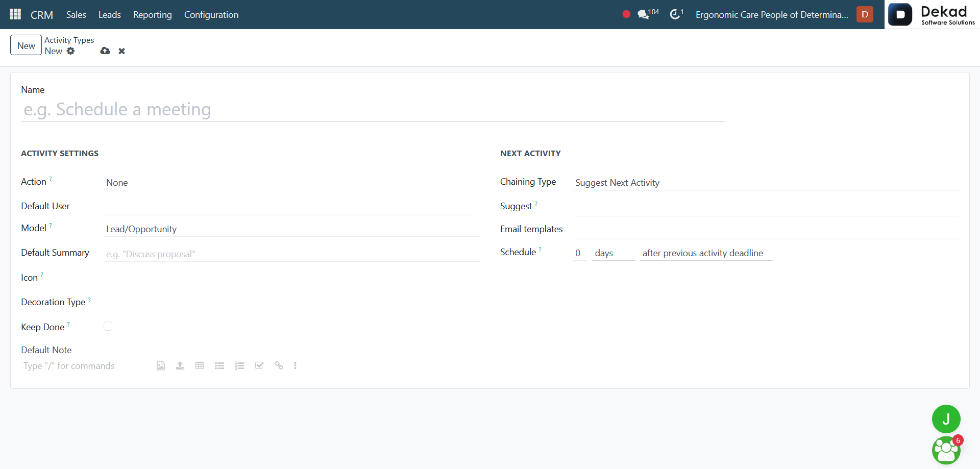Switch company via Ergonomic Care People selector
This screenshot has height=469, width=980.
[x=772, y=15]
